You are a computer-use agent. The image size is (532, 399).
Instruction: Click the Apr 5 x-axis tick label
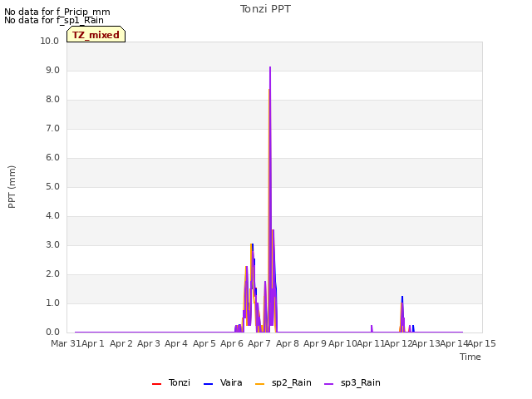[x=204, y=343]
